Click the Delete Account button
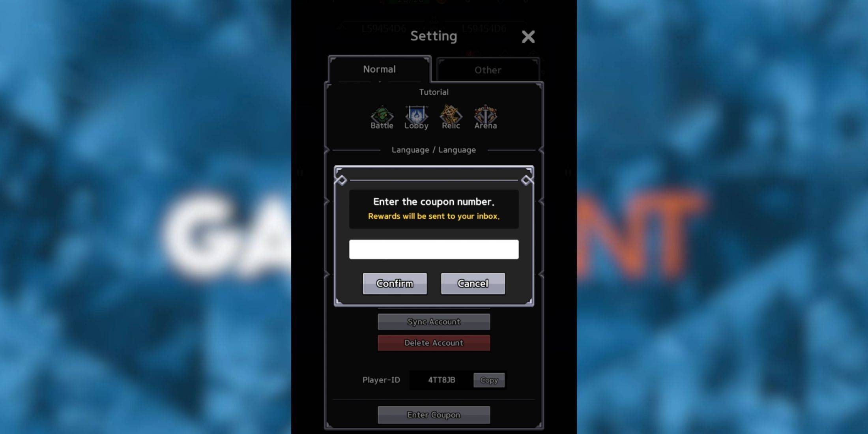Viewport: 868px width, 434px height. (x=434, y=342)
